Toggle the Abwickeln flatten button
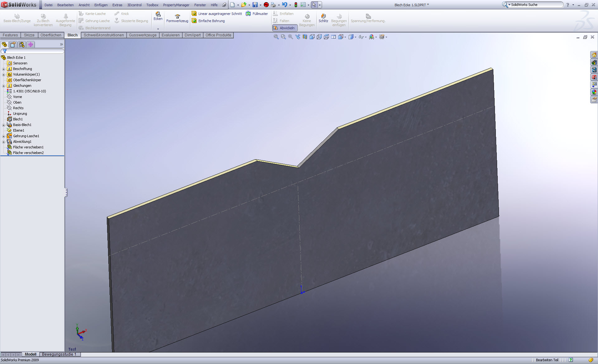This screenshot has height=364, width=598. tap(285, 28)
